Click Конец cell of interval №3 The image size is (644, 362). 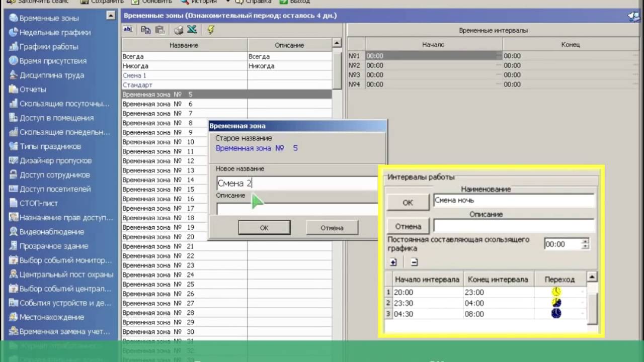pos(571,75)
